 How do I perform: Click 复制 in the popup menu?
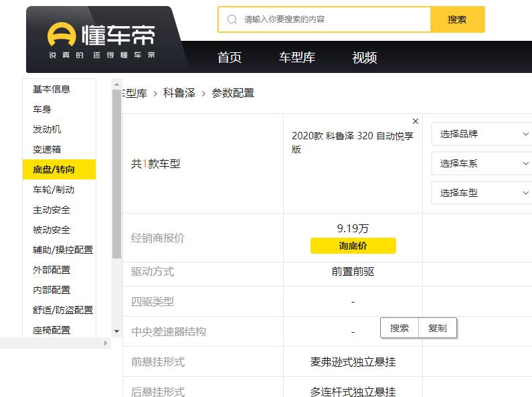(x=438, y=328)
